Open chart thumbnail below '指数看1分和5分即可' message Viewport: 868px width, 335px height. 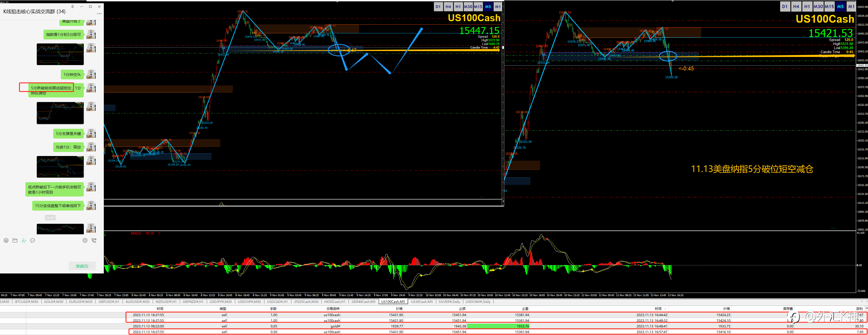point(60,54)
